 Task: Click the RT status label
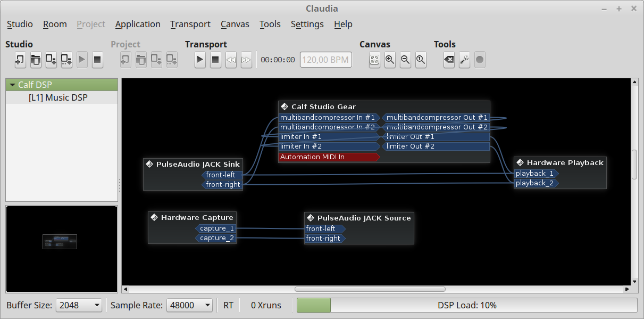[228, 305]
